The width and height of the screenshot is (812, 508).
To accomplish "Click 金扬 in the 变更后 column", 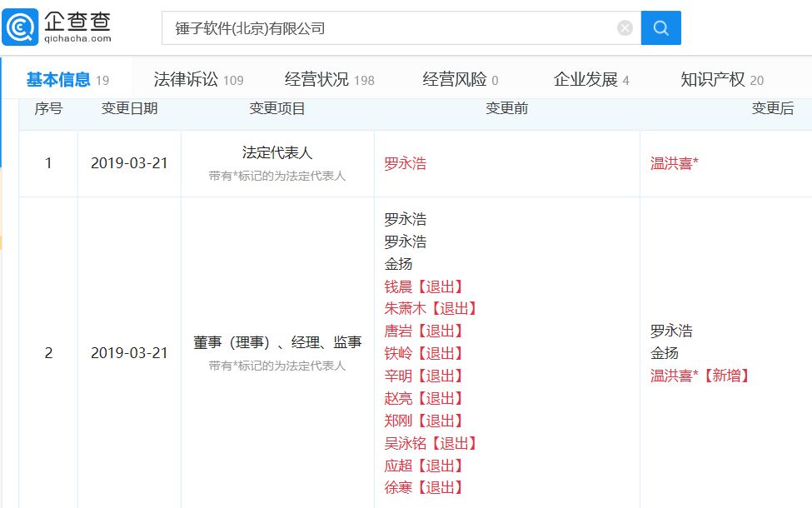I will pyautogui.click(x=664, y=353).
